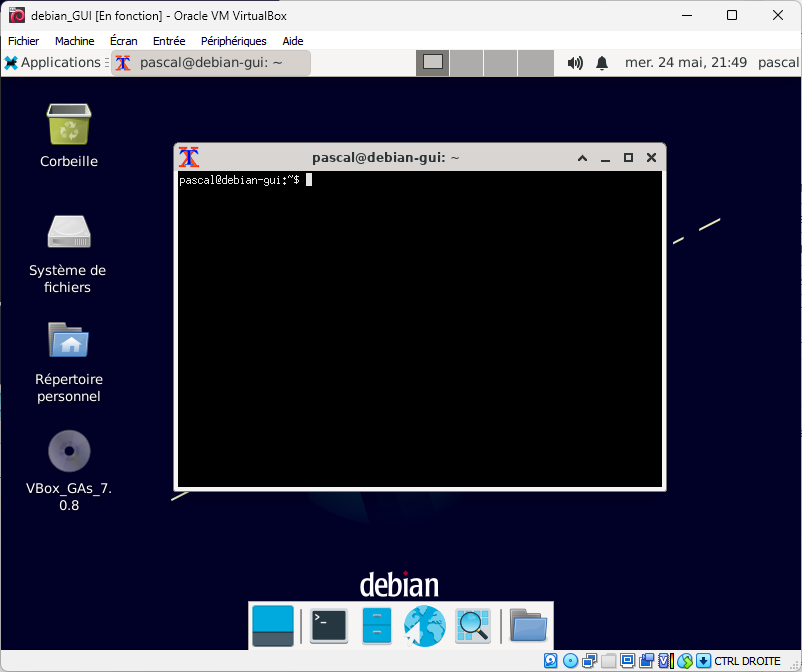Click the panel handle separator beside Applications
Screen dimensions: 802x672
(x=107, y=62)
